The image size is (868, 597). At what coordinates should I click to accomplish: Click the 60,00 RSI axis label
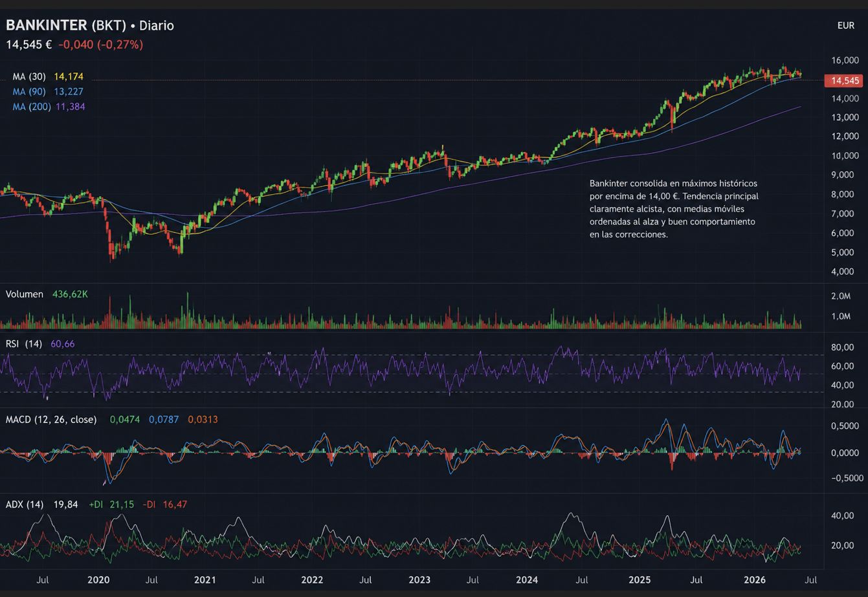click(x=843, y=366)
